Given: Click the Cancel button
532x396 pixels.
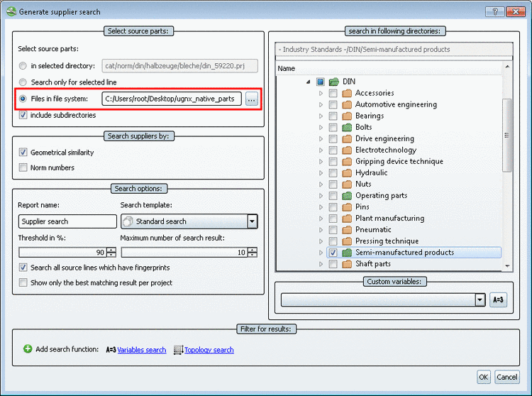Looking at the screenshot, I should click(x=507, y=377).
